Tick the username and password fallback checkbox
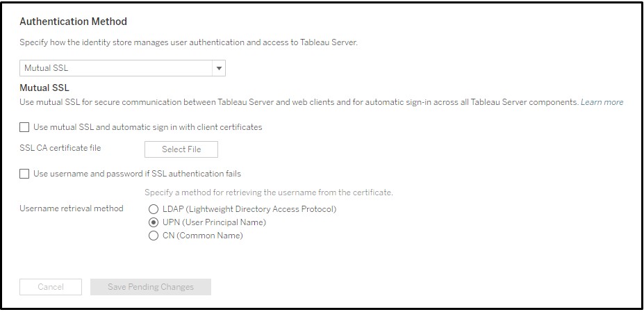 (25, 174)
